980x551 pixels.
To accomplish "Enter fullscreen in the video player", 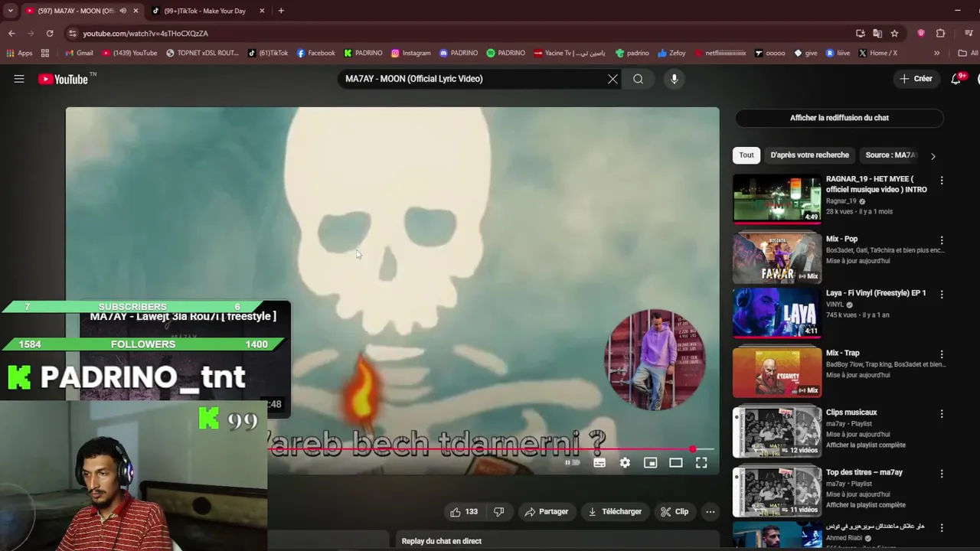I will 701,462.
